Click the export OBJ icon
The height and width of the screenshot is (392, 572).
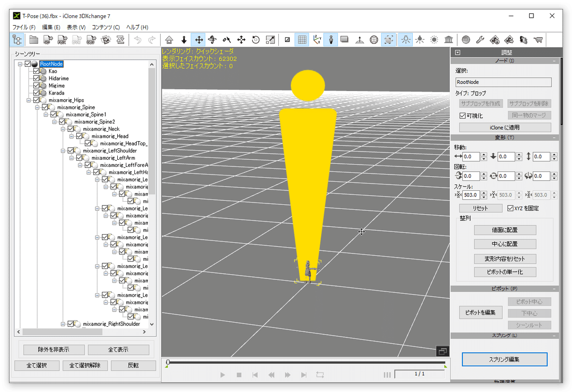pos(91,40)
